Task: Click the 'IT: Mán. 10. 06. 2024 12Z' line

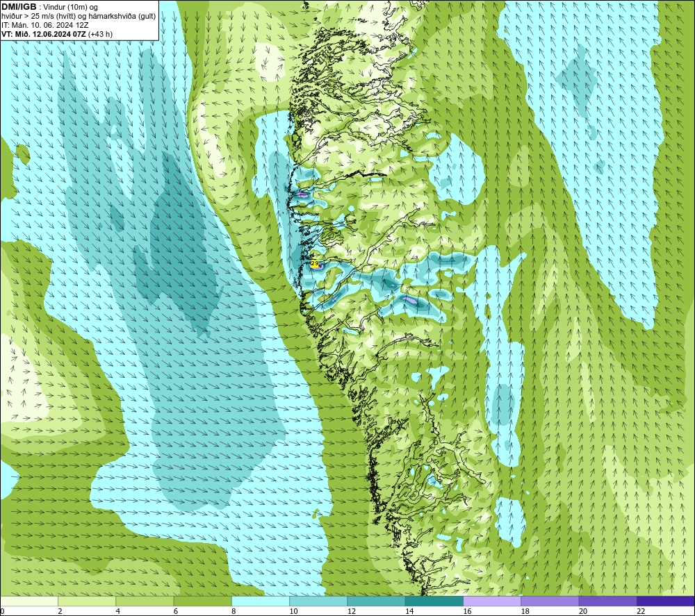Action: [x=44, y=25]
